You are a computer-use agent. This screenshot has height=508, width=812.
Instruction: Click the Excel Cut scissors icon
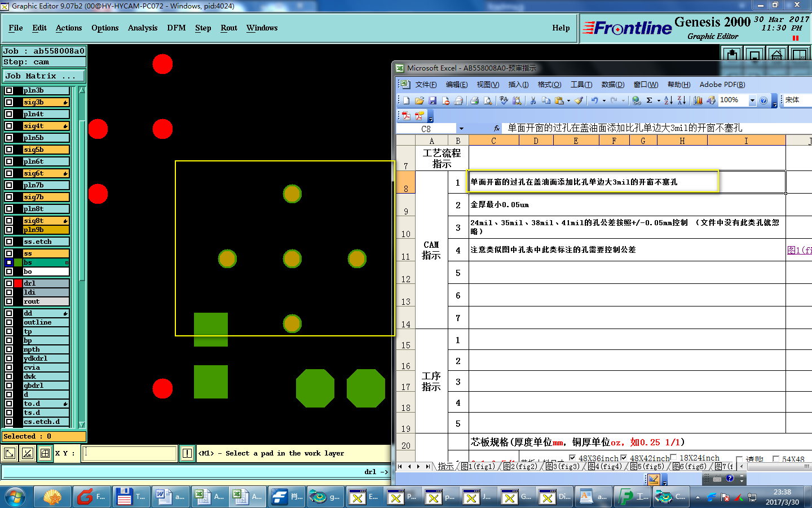[533, 100]
